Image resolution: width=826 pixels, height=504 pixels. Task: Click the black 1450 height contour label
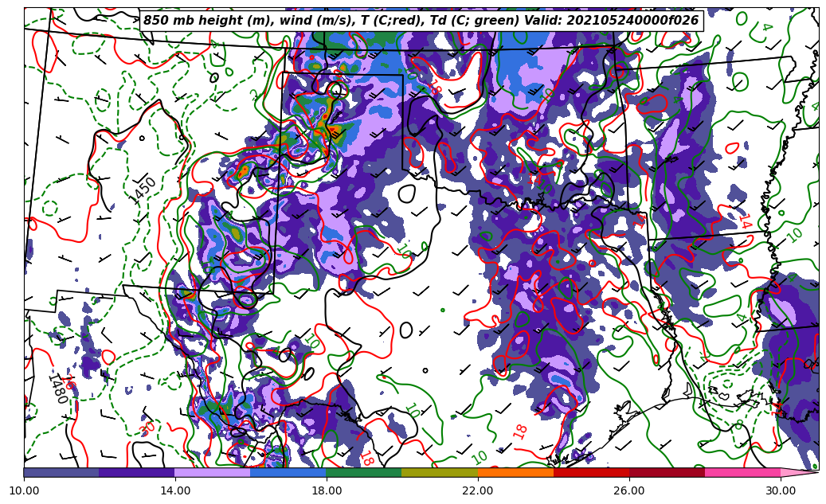point(144,191)
